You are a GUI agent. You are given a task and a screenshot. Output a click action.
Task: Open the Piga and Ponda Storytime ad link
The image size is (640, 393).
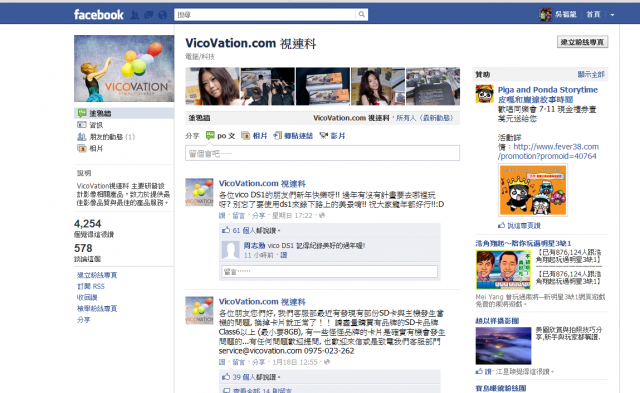click(548, 94)
